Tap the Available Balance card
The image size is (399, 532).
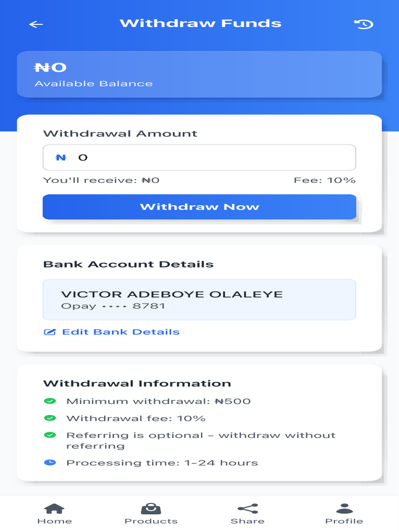(x=199, y=74)
